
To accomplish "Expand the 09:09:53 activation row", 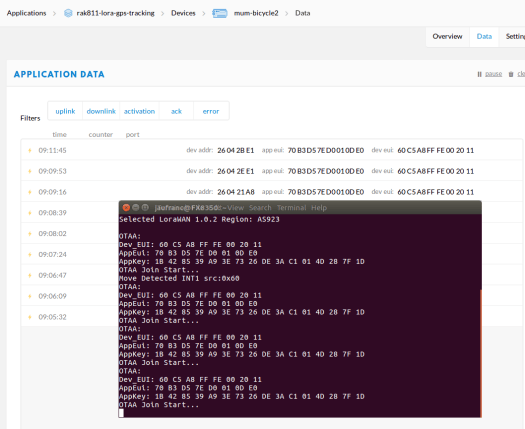I will click(272, 171).
